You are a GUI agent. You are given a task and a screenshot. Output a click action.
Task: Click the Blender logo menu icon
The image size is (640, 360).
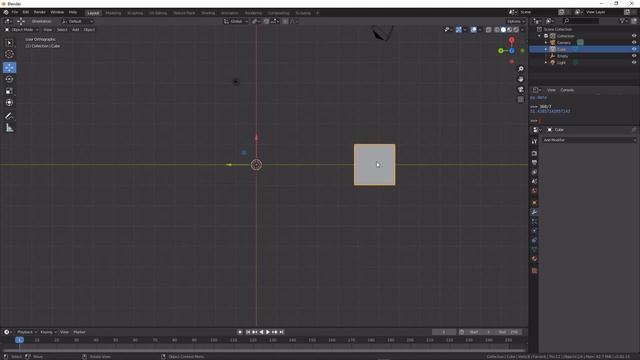click(x=6, y=13)
